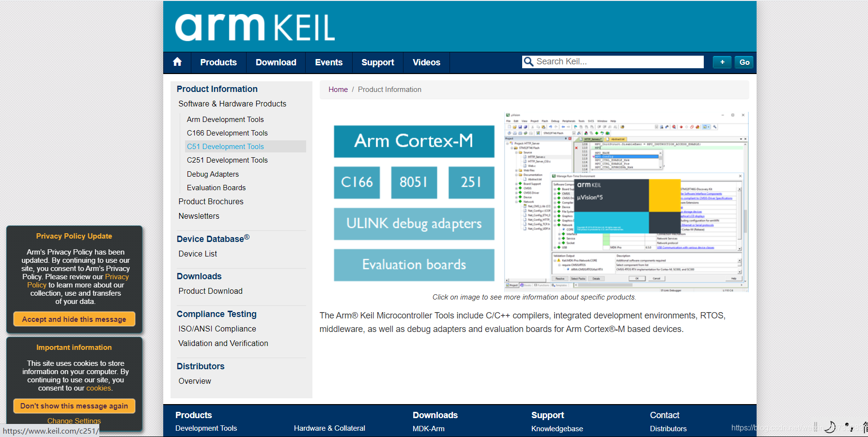Open Product Download link
868x437 pixels.
[210, 291]
